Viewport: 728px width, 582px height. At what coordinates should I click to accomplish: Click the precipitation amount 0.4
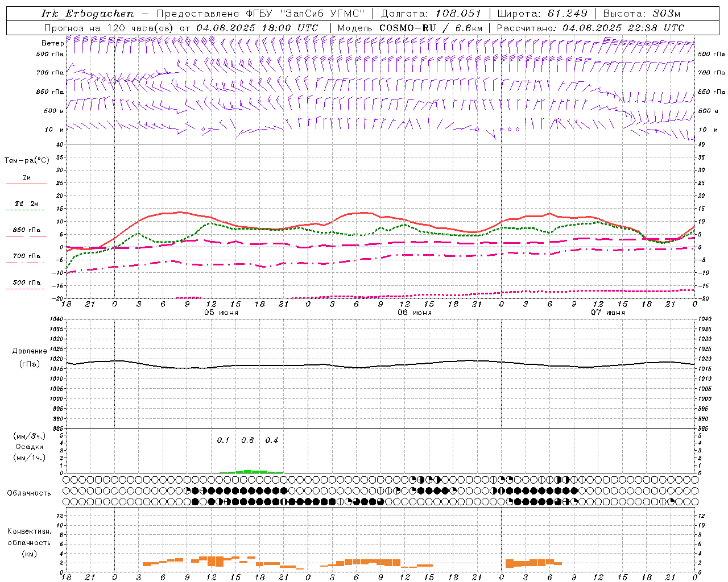tap(272, 440)
